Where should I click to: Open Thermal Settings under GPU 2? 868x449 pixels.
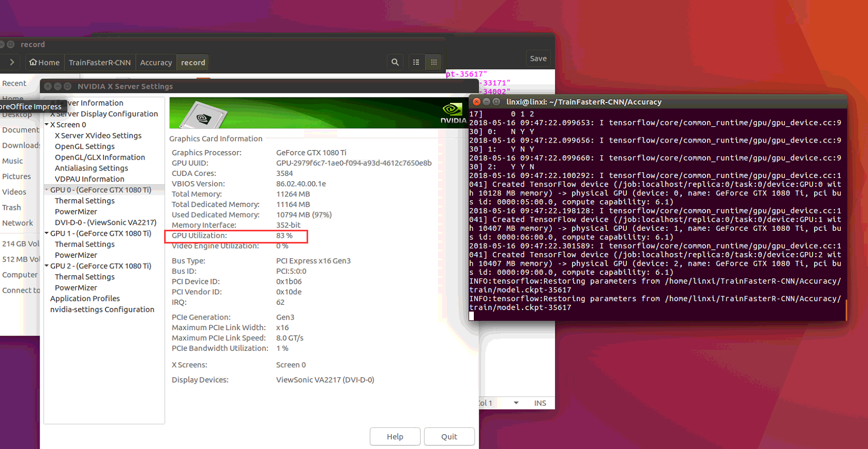point(84,277)
